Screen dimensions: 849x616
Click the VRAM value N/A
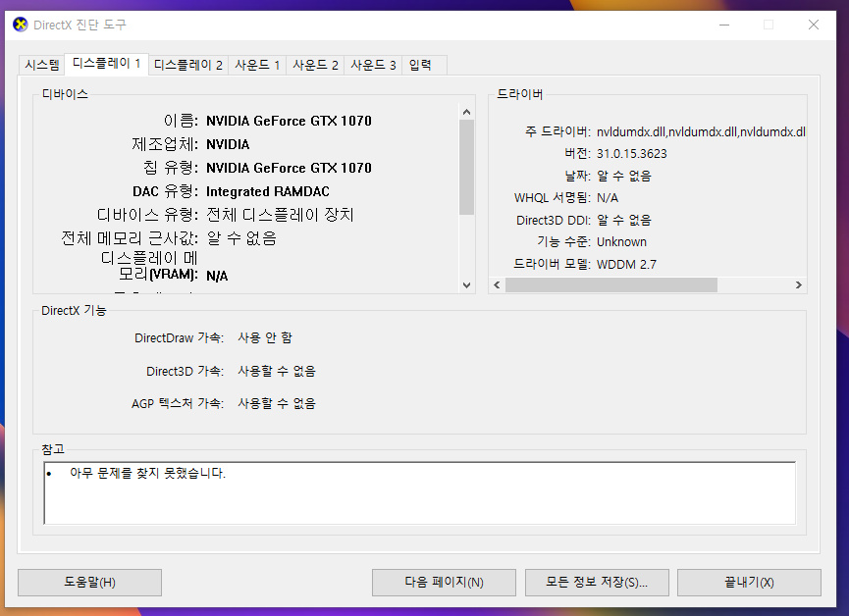coord(217,276)
